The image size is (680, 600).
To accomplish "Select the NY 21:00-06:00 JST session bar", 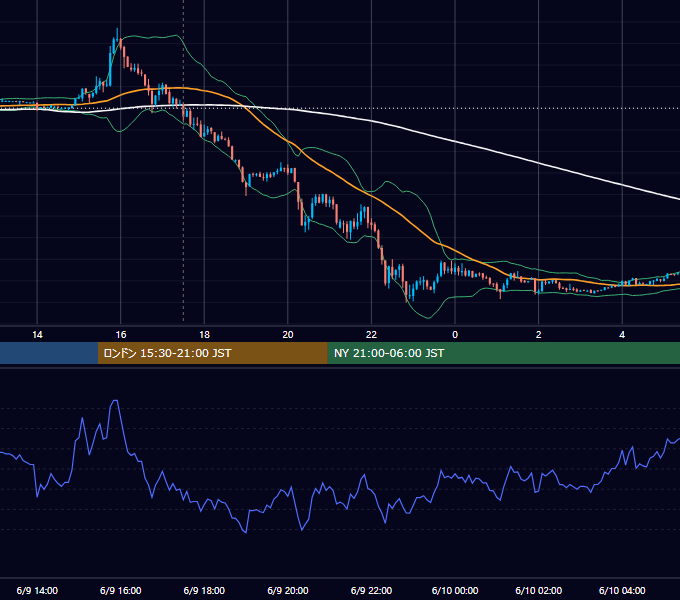I will click(x=503, y=353).
